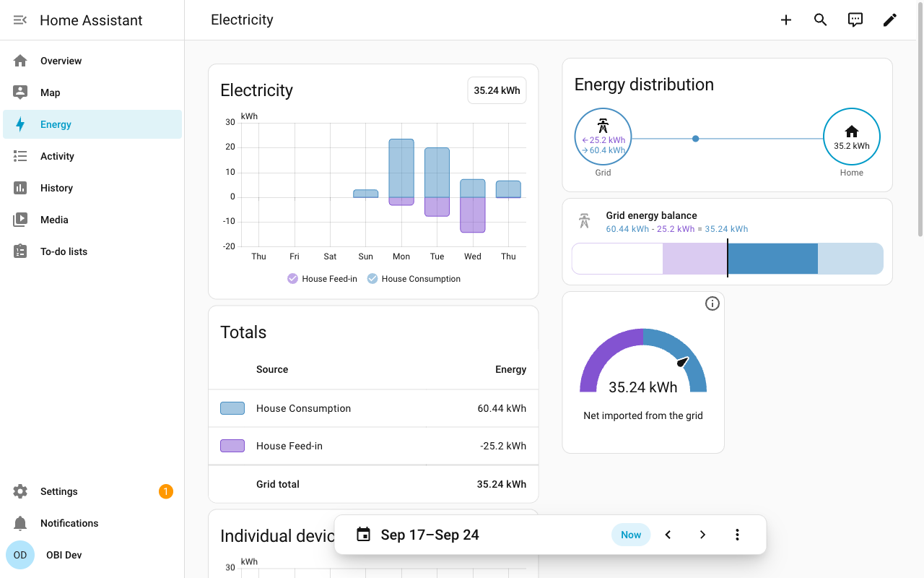
Task: Click the net imported gauge
Action: click(x=643, y=361)
